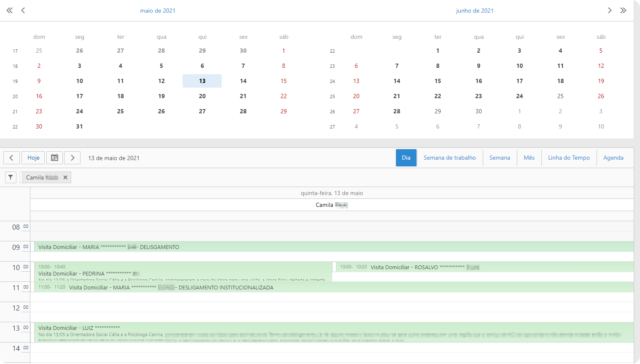Open the calendar date picker icon
This screenshot has width=640, height=364.
[x=54, y=158]
